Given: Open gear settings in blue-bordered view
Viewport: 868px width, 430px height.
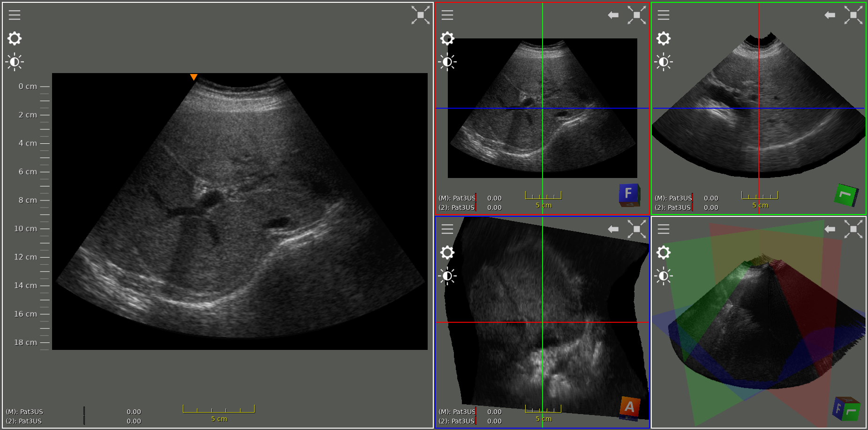Looking at the screenshot, I should click(x=447, y=252).
